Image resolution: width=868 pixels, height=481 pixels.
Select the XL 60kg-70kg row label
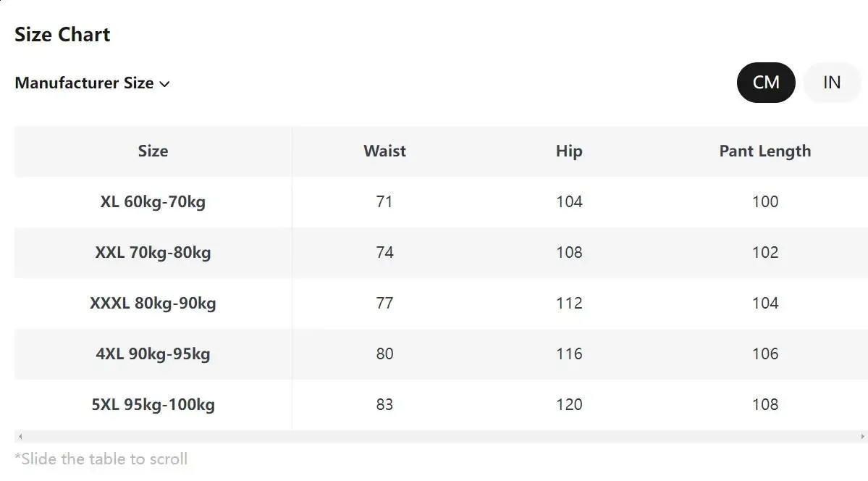click(153, 202)
